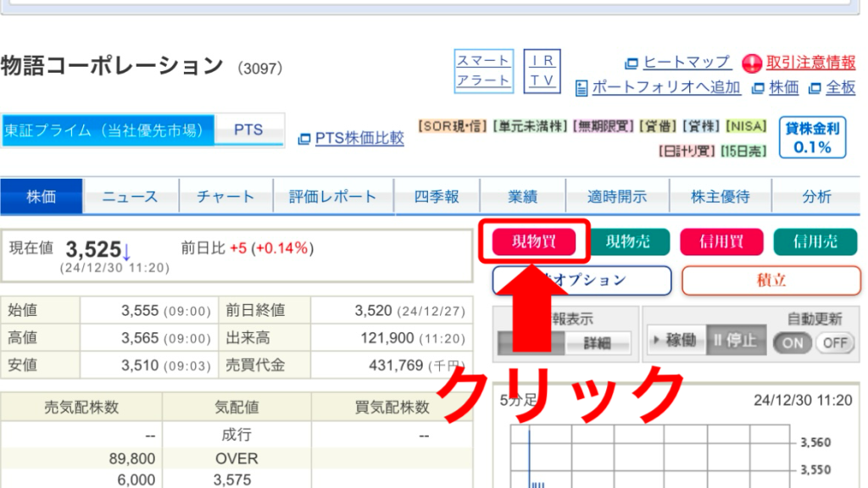Turn auto-update ON
The height and width of the screenshot is (488, 868).
792,342
